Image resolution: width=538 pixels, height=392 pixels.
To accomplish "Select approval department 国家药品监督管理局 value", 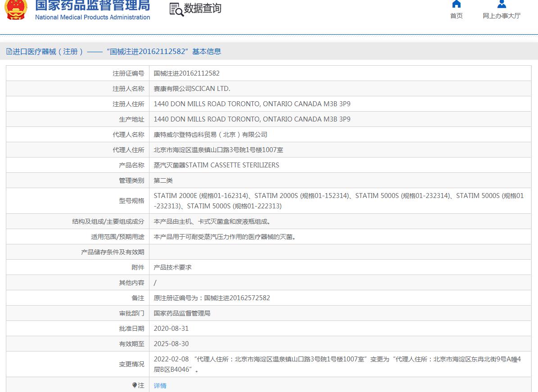I will (182, 313).
